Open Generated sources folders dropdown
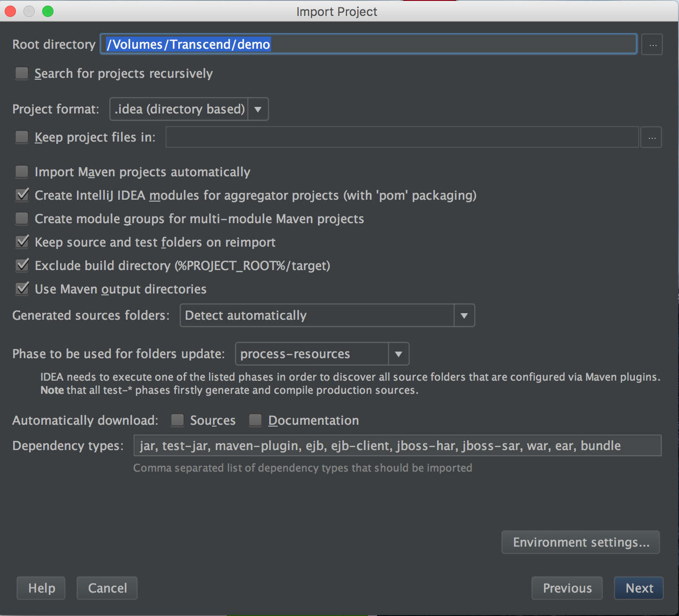Screen dimensions: 679x616 coord(327,316)
